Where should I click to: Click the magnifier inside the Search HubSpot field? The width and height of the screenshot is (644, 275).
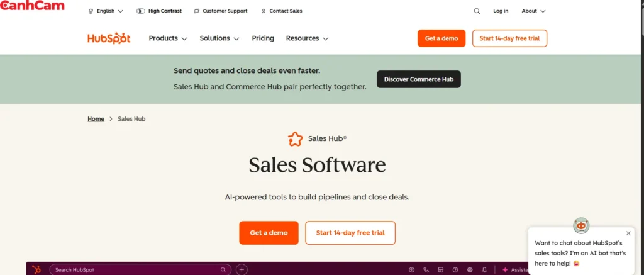[x=223, y=270]
